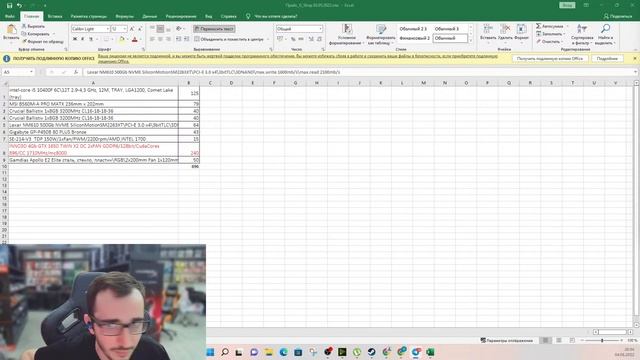Screen dimensions: 640x360
Task: Set bottom vertical alignment
Action: (168, 29)
